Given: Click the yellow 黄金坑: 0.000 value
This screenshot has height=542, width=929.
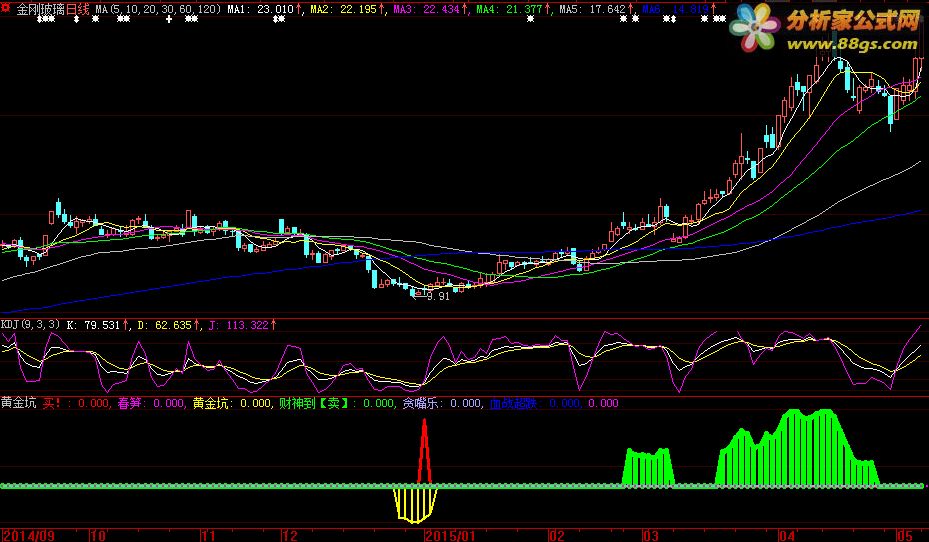Looking at the screenshot, I should [232, 403].
